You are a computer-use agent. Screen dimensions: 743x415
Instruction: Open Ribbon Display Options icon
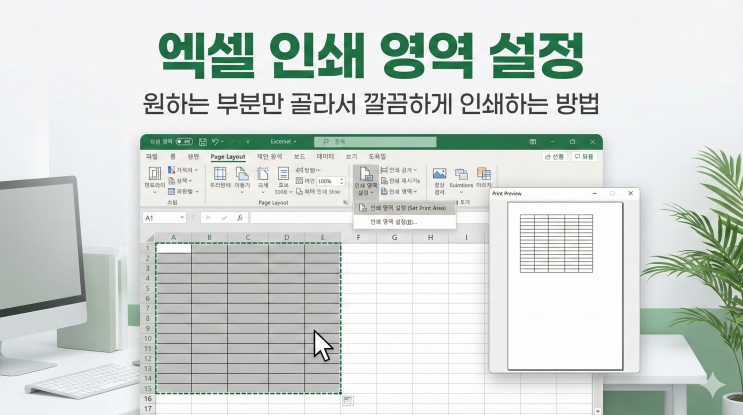(x=533, y=142)
